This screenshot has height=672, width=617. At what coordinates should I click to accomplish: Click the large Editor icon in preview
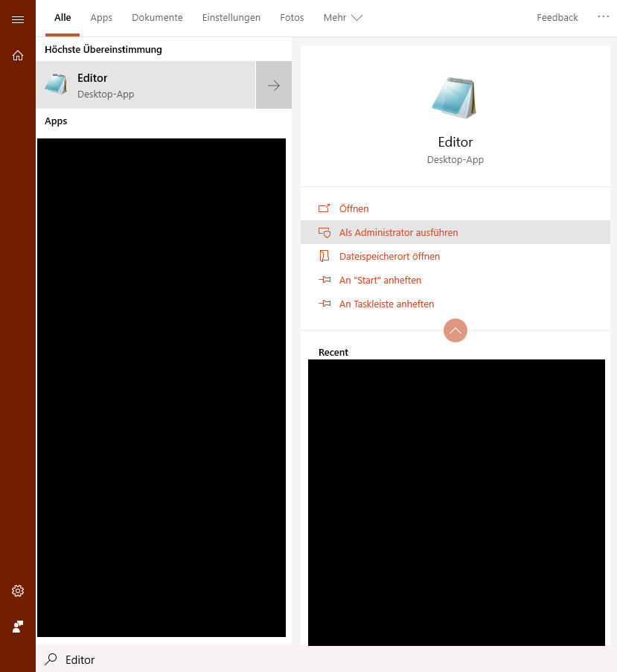pyautogui.click(x=455, y=97)
